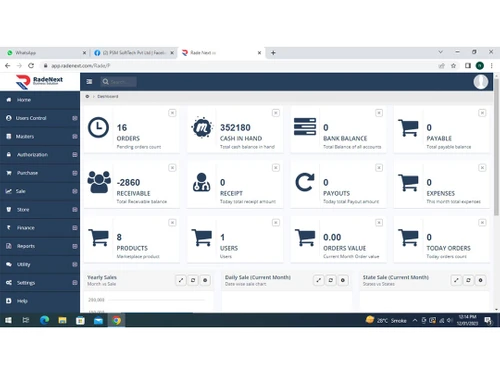500x375 pixels.
Task: Click the server icon on Bank Balance
Action: [305, 126]
